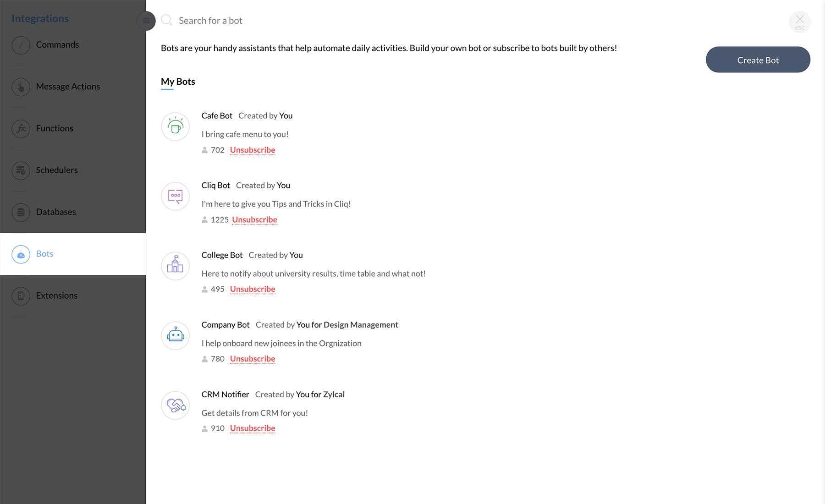Click the search magnifier icon
This screenshot has height=504, width=825.
167,20
